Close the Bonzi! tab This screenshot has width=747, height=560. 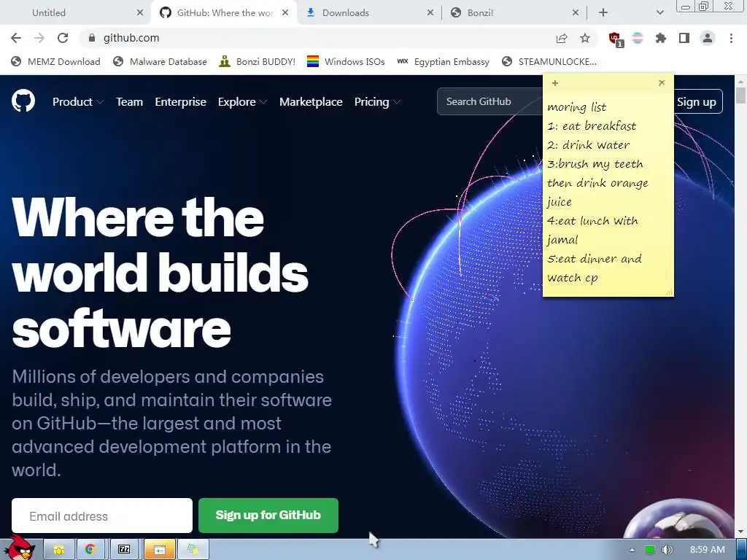pyautogui.click(x=576, y=13)
